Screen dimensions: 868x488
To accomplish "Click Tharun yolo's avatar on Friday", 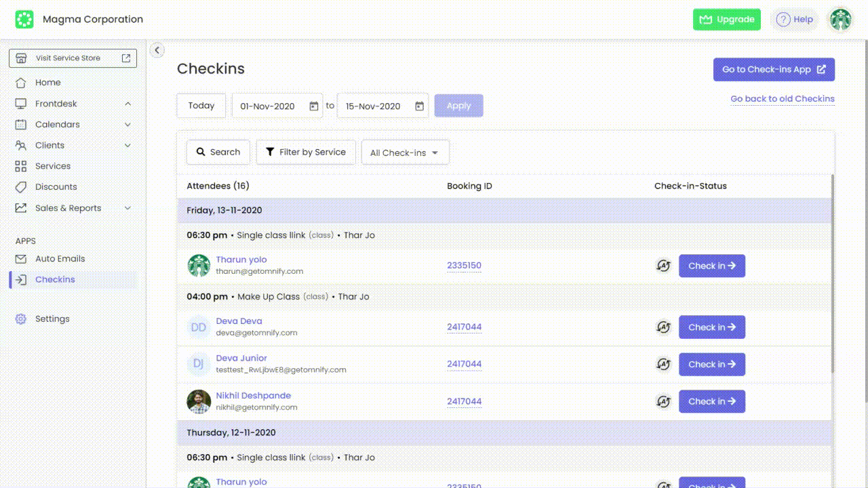I will point(199,266).
